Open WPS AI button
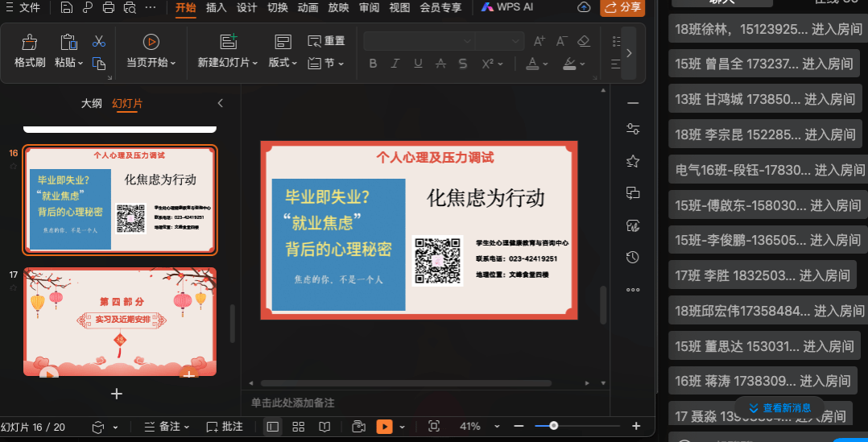This screenshot has width=868, height=442. (506, 8)
